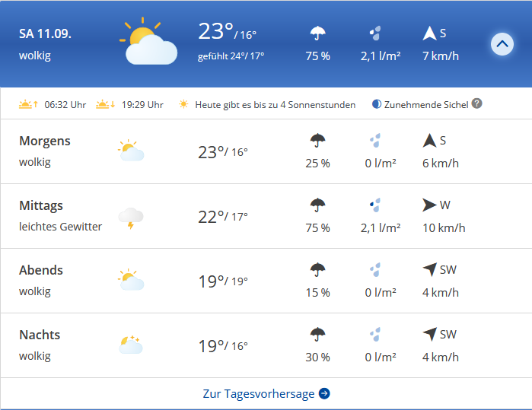The width and height of the screenshot is (532, 410).
Task: Click the Abends cloudy sun weather icon
Action: pyautogui.click(x=130, y=280)
